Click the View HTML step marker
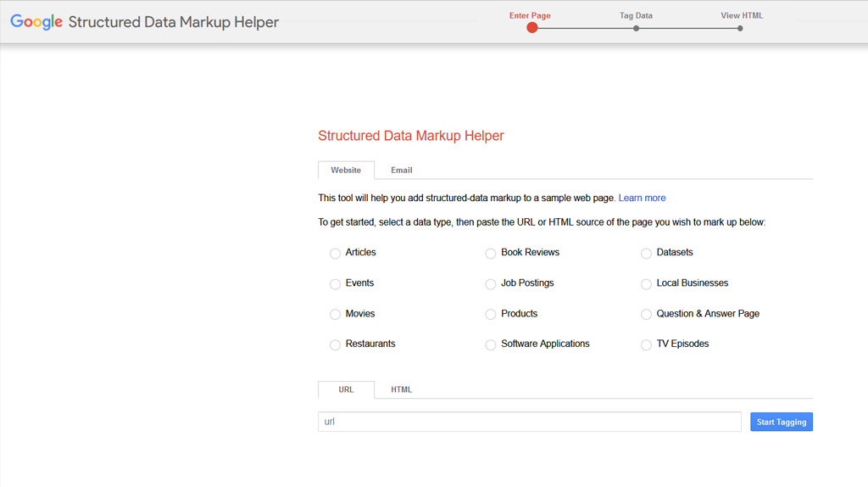The height and width of the screenshot is (487, 868). (x=740, y=28)
